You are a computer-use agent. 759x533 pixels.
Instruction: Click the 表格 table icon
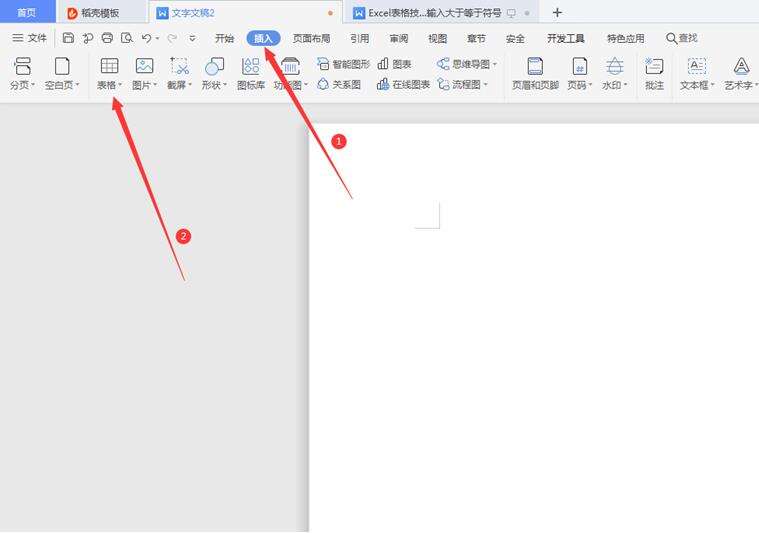click(x=109, y=66)
